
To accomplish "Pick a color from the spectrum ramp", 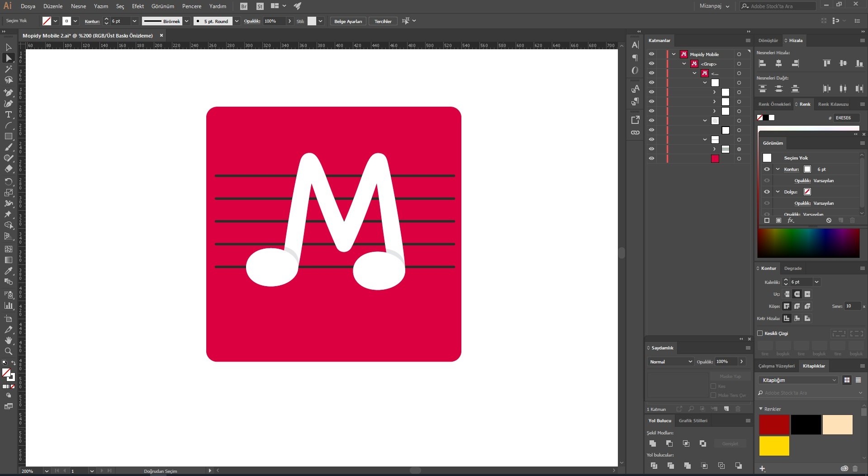I will [808, 243].
